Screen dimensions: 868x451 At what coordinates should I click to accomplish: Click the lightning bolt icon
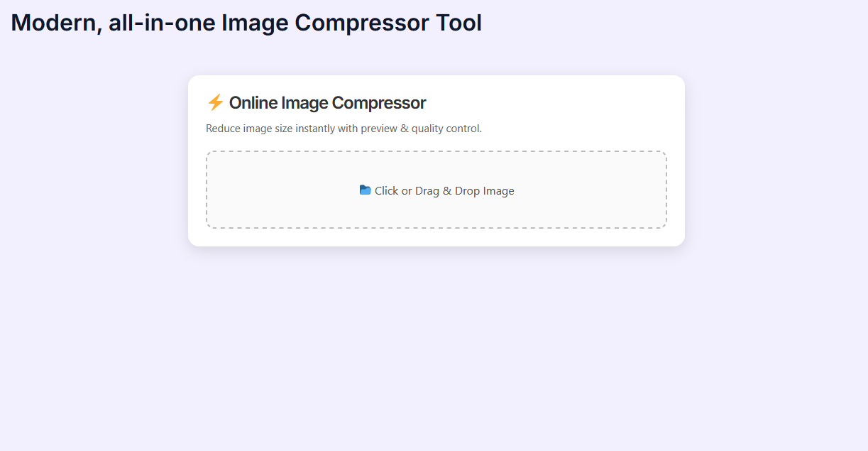tap(215, 103)
